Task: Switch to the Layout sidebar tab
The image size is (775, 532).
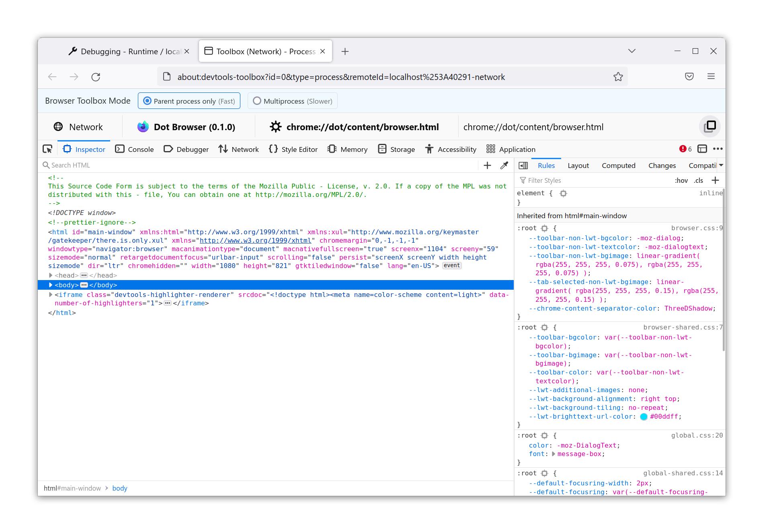Action: click(x=578, y=166)
